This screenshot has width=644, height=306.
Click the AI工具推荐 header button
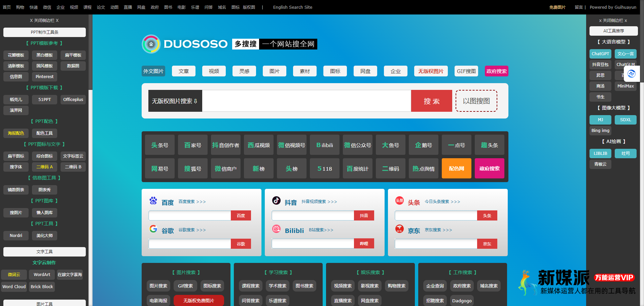pyautogui.click(x=613, y=31)
